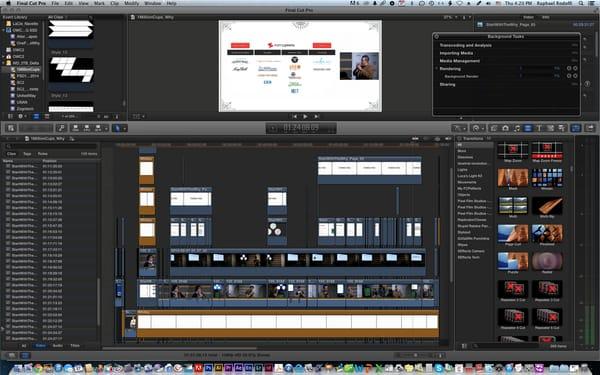This screenshot has height=375, width=600.
Task: Open the Mark menu
Action: (99, 3)
